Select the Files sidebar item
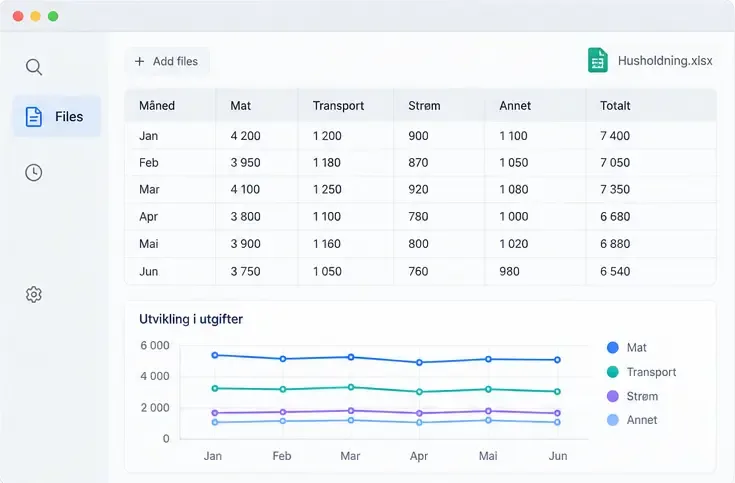 click(57, 116)
